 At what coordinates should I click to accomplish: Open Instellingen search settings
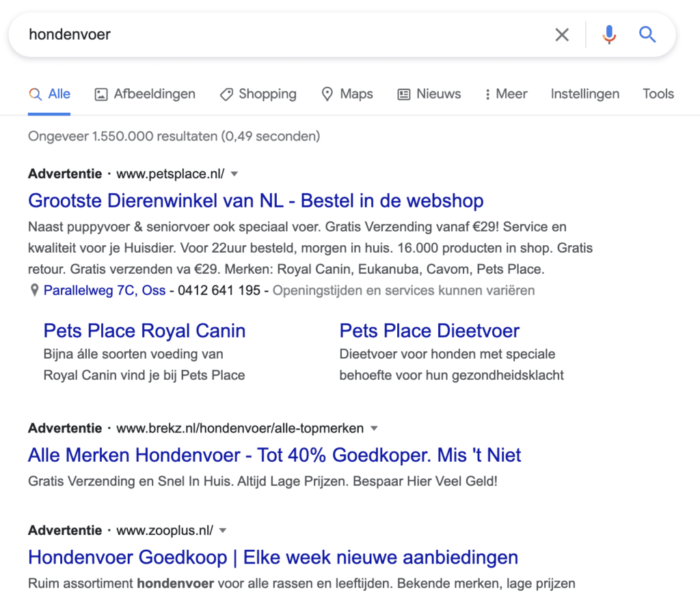[x=585, y=94]
